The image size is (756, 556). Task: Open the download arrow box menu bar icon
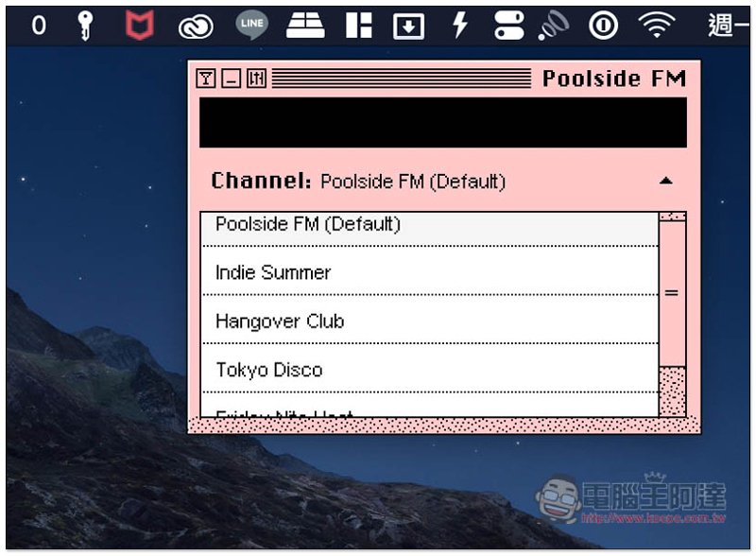pos(408,26)
